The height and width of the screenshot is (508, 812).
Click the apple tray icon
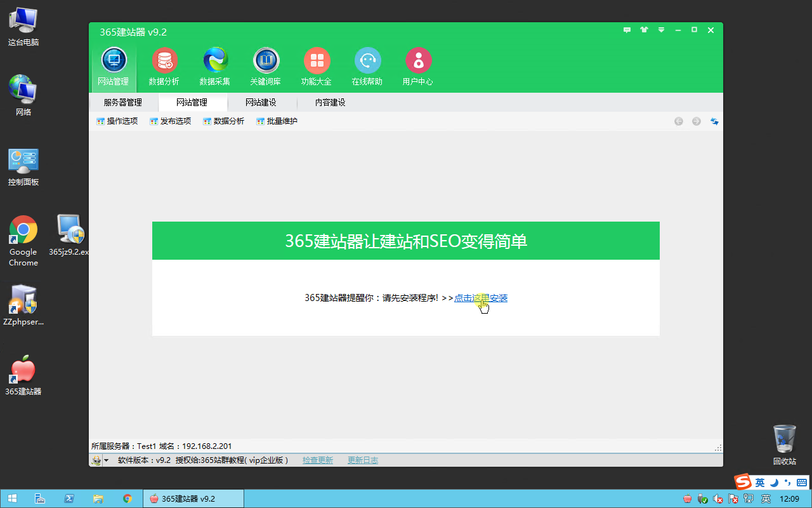tap(688, 499)
